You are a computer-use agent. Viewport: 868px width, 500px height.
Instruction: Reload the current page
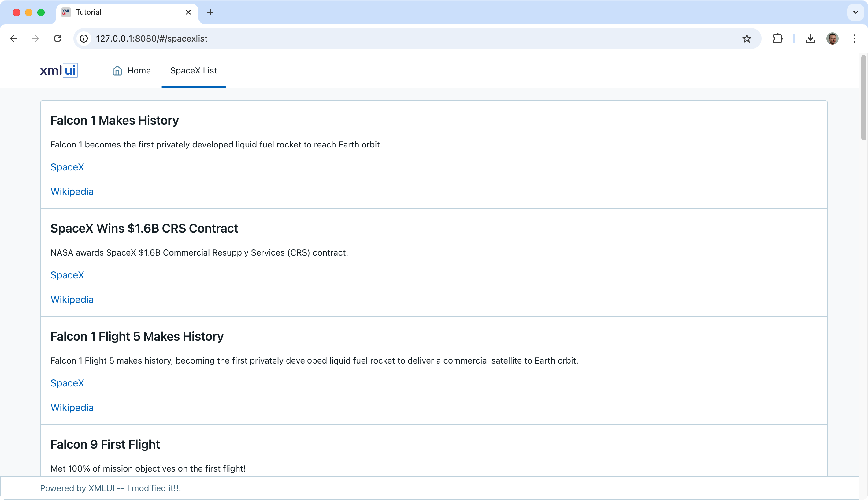[x=57, y=39]
